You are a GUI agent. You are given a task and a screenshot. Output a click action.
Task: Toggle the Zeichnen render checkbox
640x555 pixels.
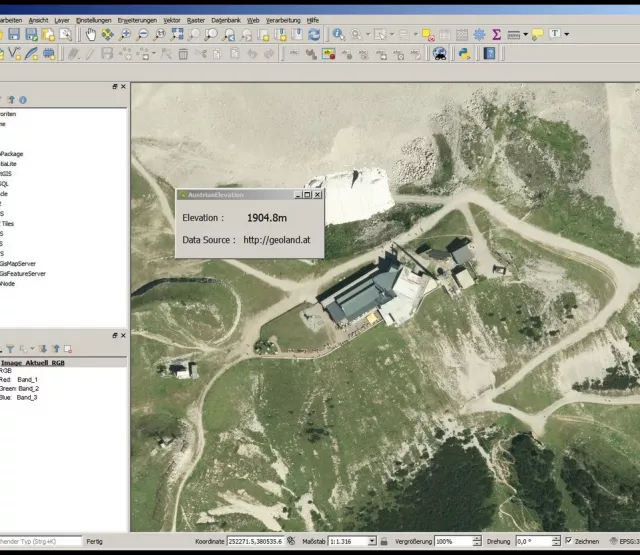point(568,541)
